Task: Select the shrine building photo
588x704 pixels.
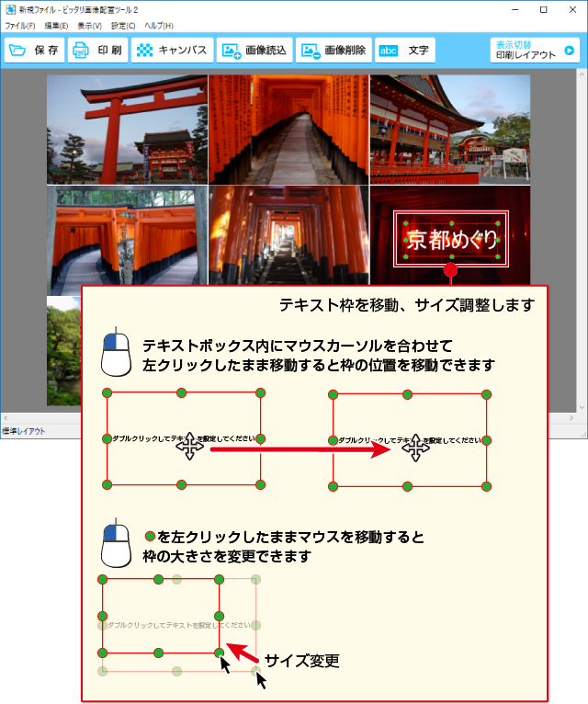Action: [x=450, y=130]
